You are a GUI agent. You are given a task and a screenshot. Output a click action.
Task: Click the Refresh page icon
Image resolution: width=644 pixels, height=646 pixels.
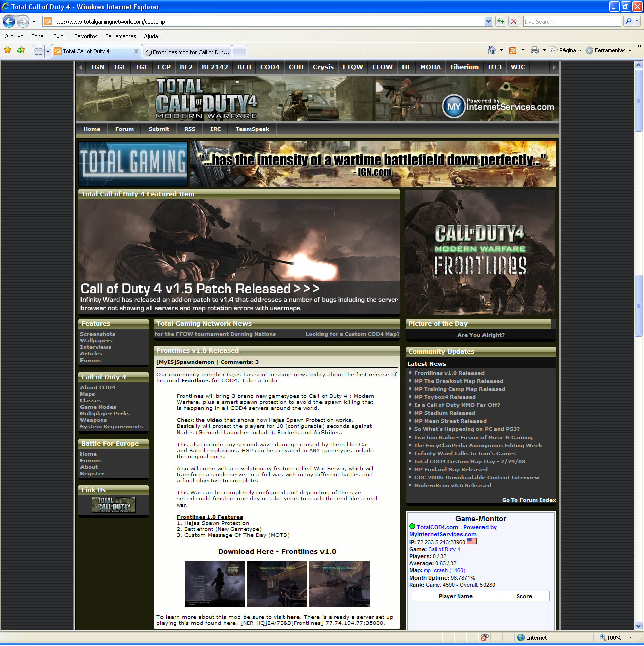[500, 21]
